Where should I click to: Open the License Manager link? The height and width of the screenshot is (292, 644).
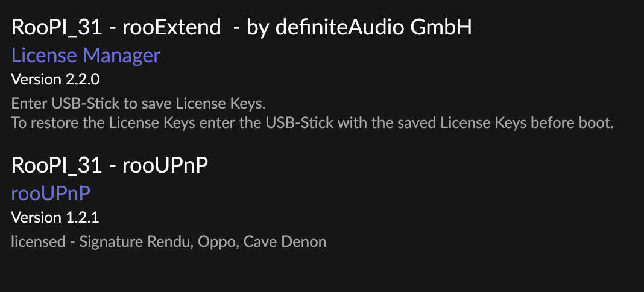click(86, 56)
